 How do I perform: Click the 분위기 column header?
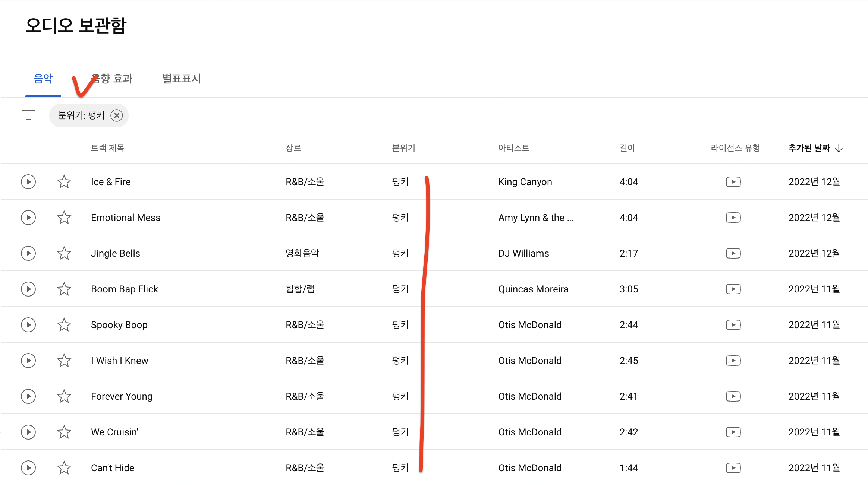click(x=404, y=148)
